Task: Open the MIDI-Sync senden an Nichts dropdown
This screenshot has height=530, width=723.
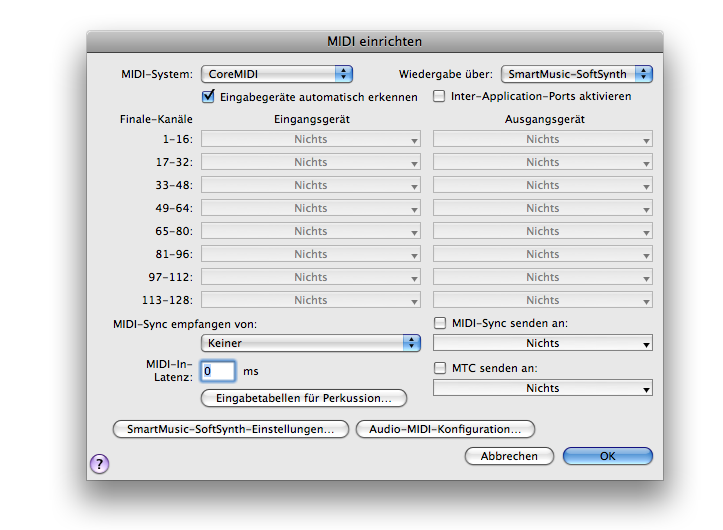Action: click(x=543, y=343)
